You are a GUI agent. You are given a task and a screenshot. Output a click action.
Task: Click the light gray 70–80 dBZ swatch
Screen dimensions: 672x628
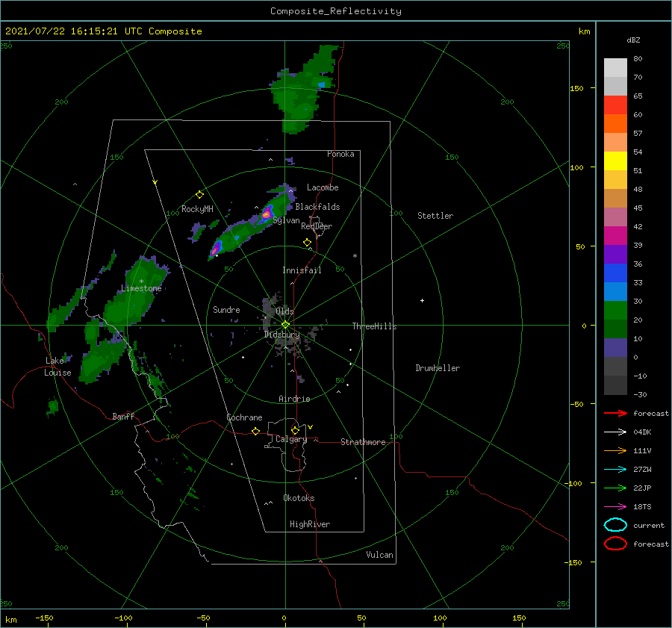tap(615, 68)
